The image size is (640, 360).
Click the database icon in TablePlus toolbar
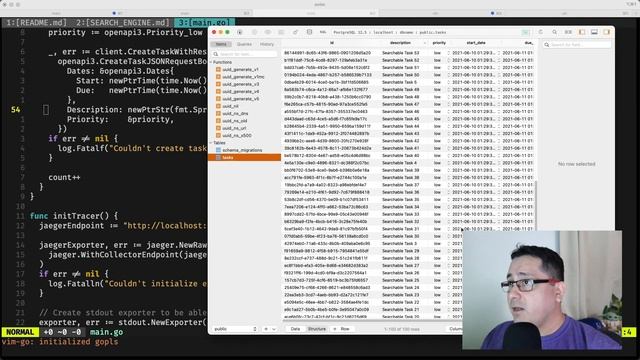coord(309,32)
